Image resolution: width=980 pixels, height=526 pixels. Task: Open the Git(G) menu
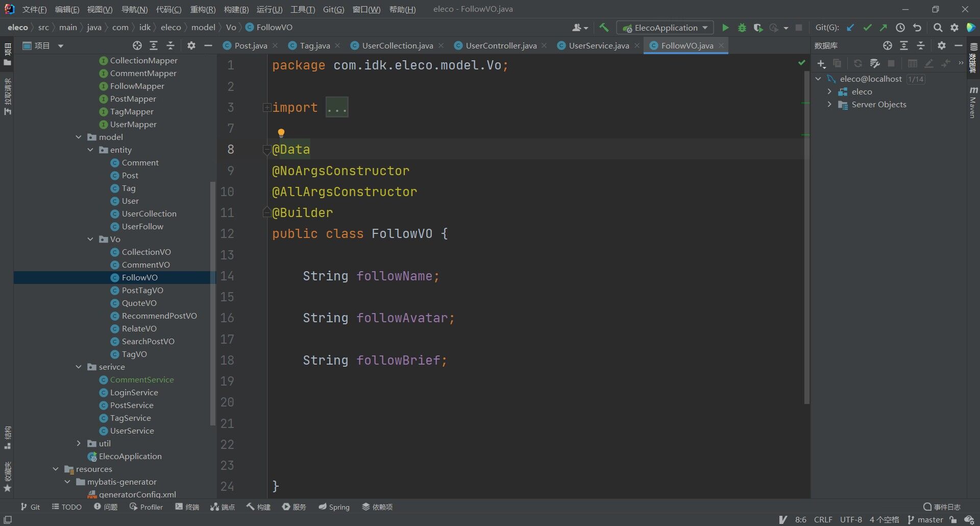[x=333, y=9]
